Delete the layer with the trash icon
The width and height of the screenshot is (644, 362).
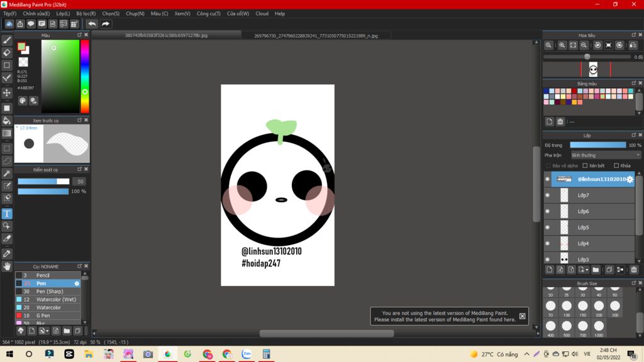[634, 270]
